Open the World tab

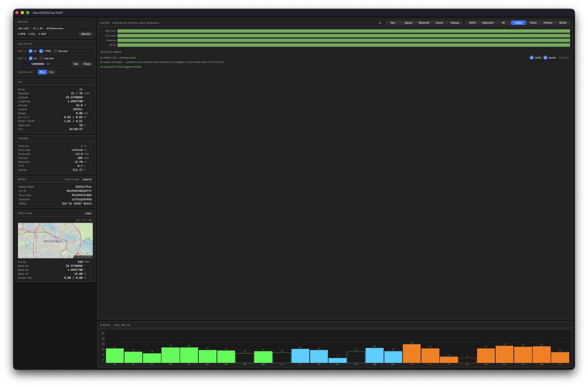point(563,23)
